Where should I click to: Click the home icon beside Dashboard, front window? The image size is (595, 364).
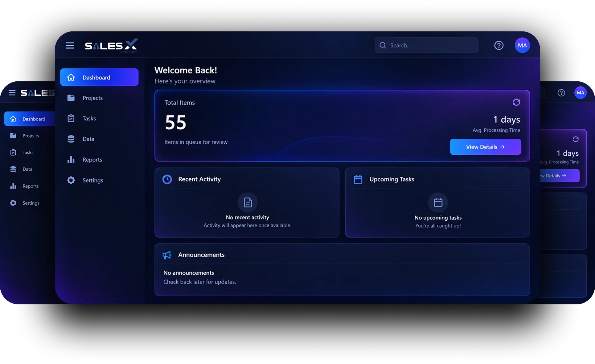click(x=71, y=77)
